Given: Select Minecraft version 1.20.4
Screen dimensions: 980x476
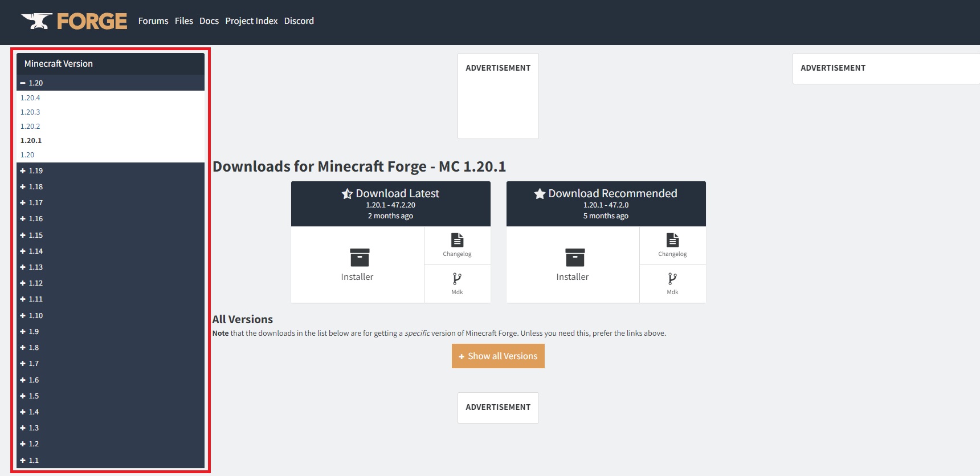Looking at the screenshot, I should point(30,98).
